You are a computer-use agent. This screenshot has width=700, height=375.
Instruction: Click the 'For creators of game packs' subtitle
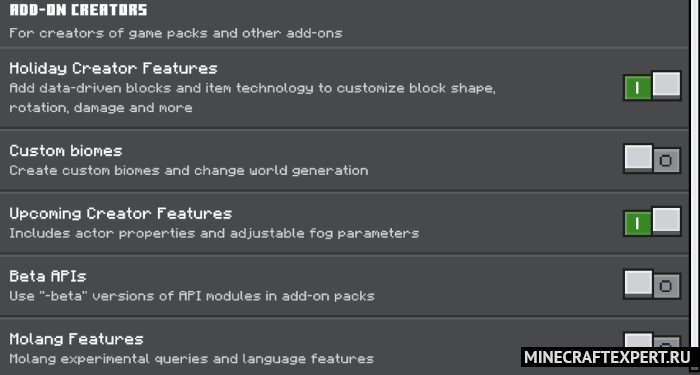(x=175, y=33)
